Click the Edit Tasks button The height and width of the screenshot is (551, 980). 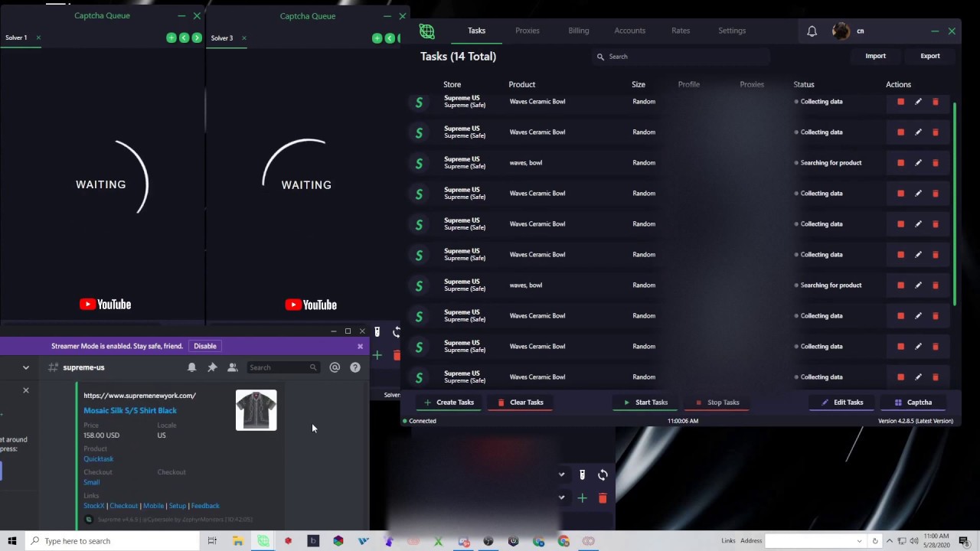point(842,403)
